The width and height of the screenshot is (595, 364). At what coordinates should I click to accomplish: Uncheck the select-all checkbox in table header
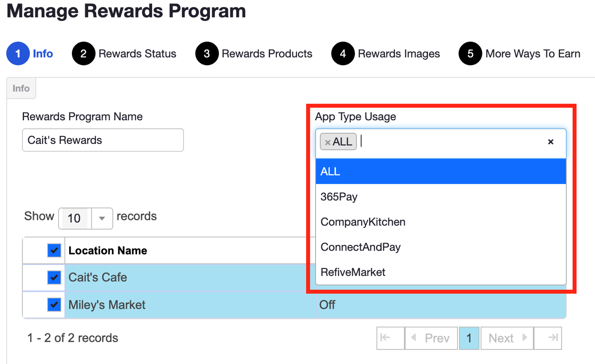click(54, 250)
